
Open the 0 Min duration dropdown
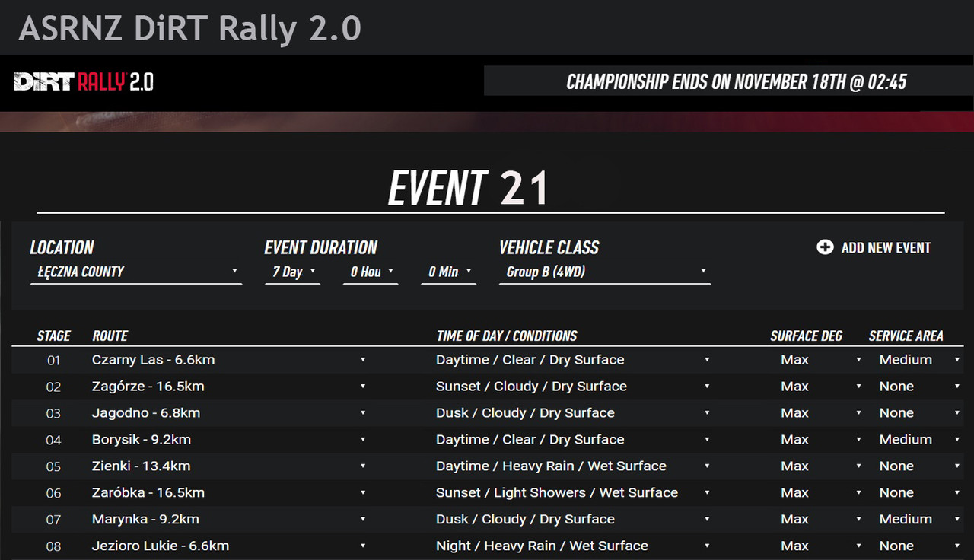(x=448, y=272)
